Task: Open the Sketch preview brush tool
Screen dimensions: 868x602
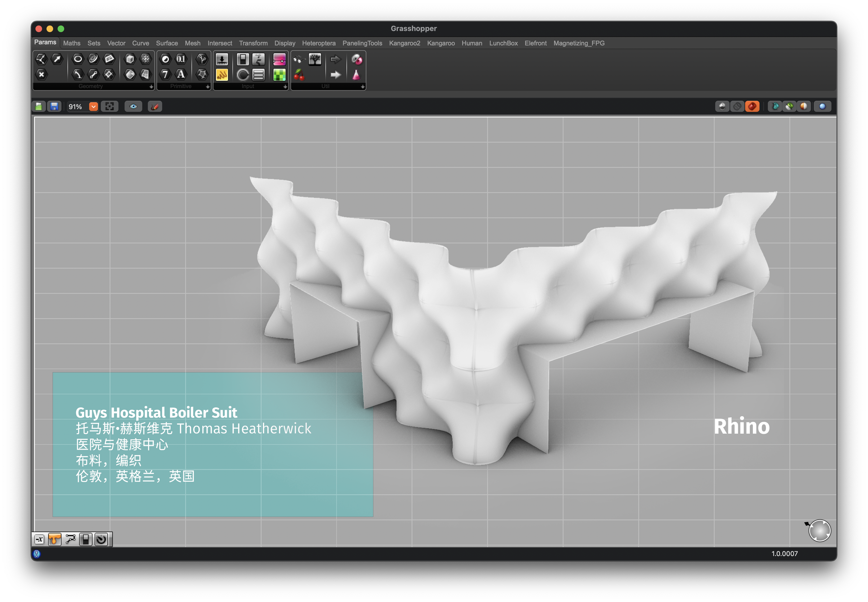Action: pyautogui.click(x=155, y=107)
